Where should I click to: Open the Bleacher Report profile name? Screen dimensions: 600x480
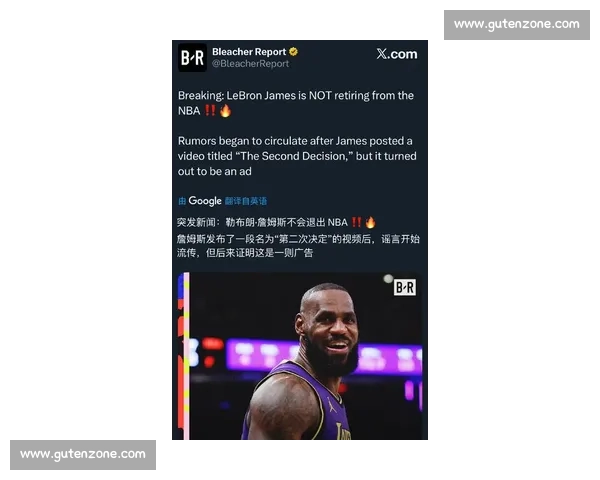pyautogui.click(x=249, y=52)
